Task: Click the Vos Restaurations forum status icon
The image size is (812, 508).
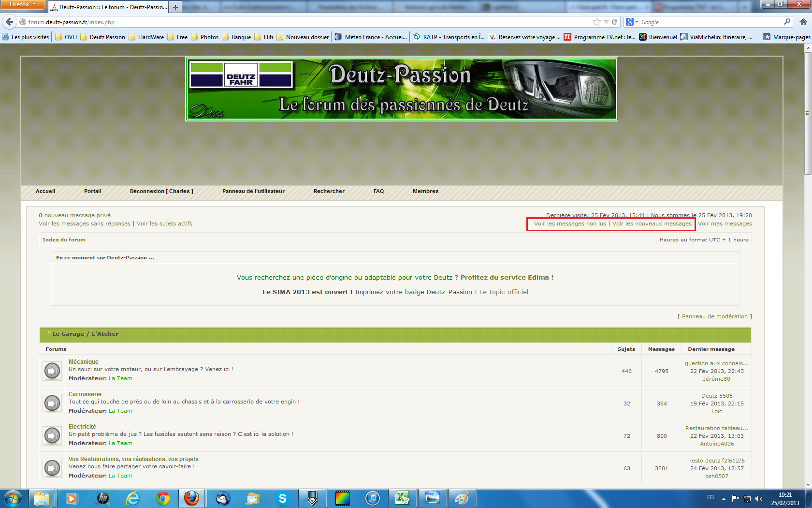Action: point(52,468)
